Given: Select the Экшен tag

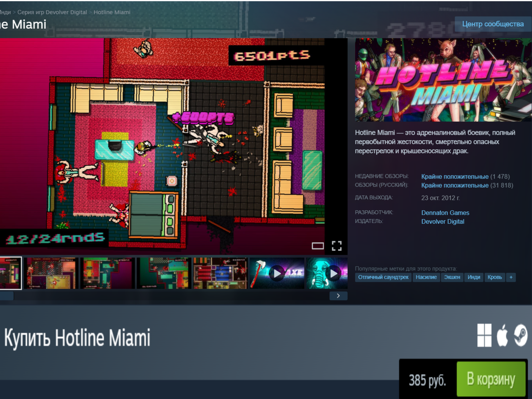Looking at the screenshot, I should [452, 277].
